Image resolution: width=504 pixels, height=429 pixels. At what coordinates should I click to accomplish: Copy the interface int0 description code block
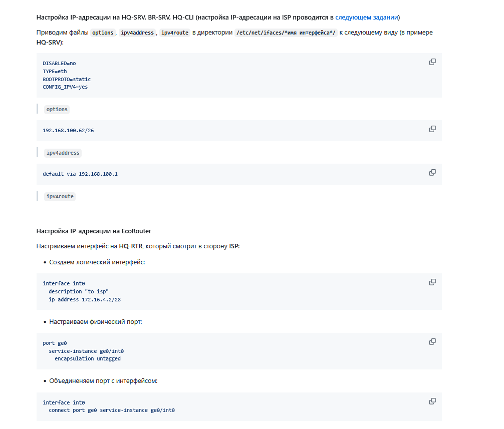point(432,282)
